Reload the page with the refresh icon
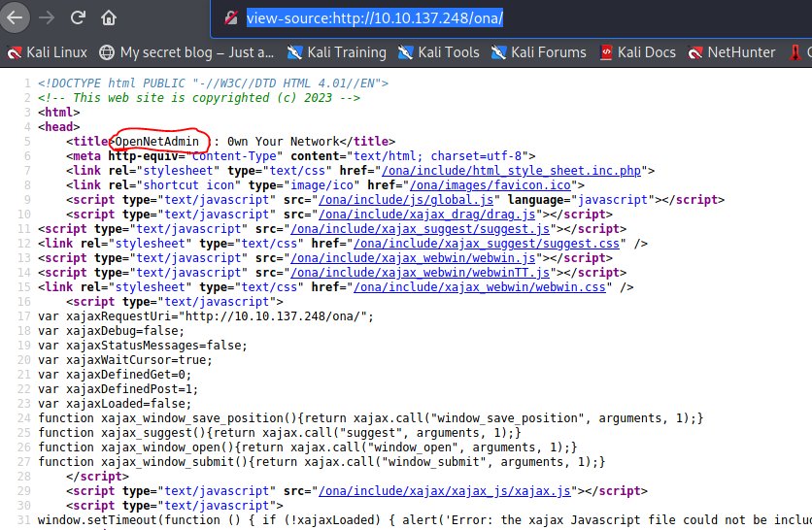812x530 pixels. click(x=78, y=17)
